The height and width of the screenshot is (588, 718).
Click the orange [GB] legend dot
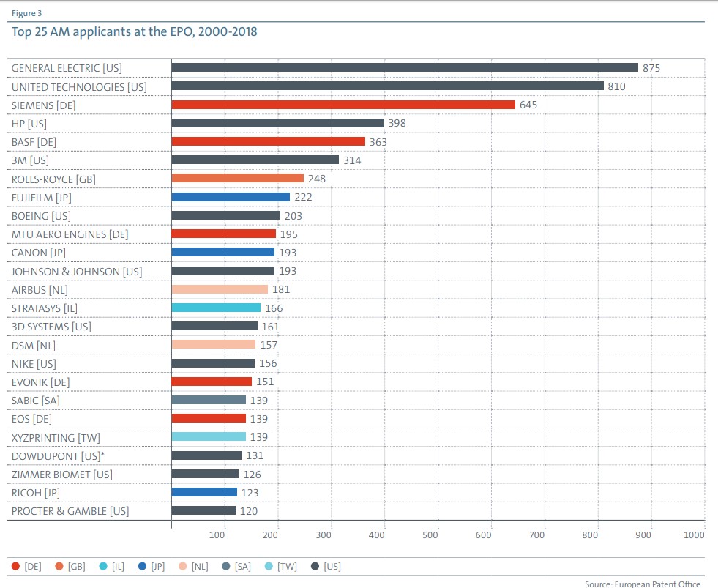tap(59, 567)
